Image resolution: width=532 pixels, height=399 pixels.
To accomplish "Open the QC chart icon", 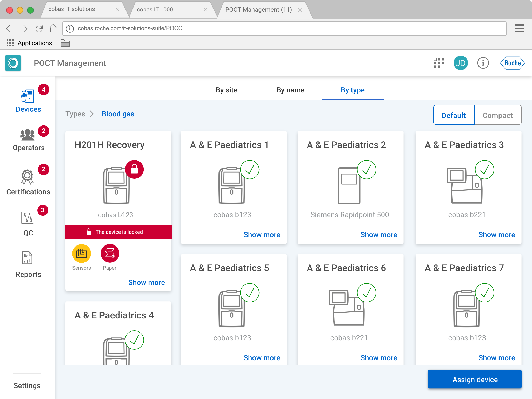I will point(27,218).
